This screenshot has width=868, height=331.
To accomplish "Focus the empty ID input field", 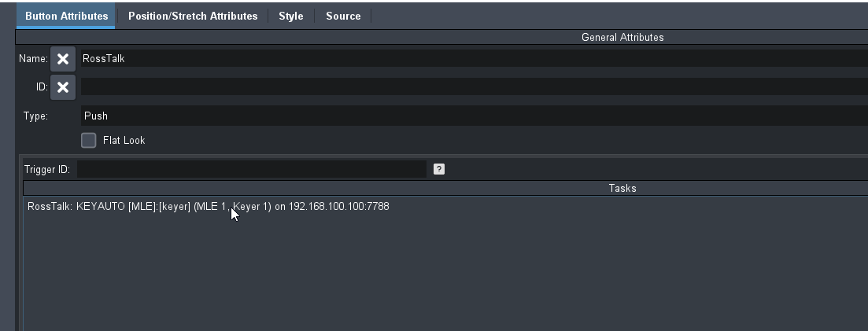I will pos(472,87).
